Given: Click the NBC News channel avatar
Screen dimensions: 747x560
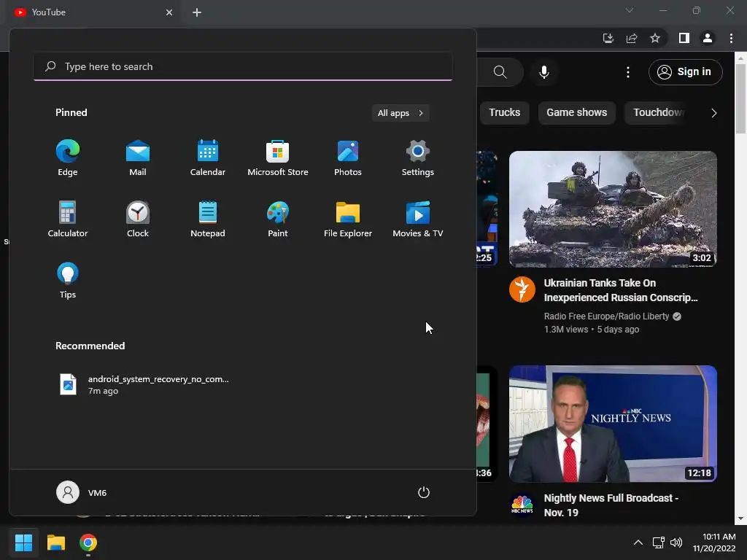Looking at the screenshot, I should (522, 505).
